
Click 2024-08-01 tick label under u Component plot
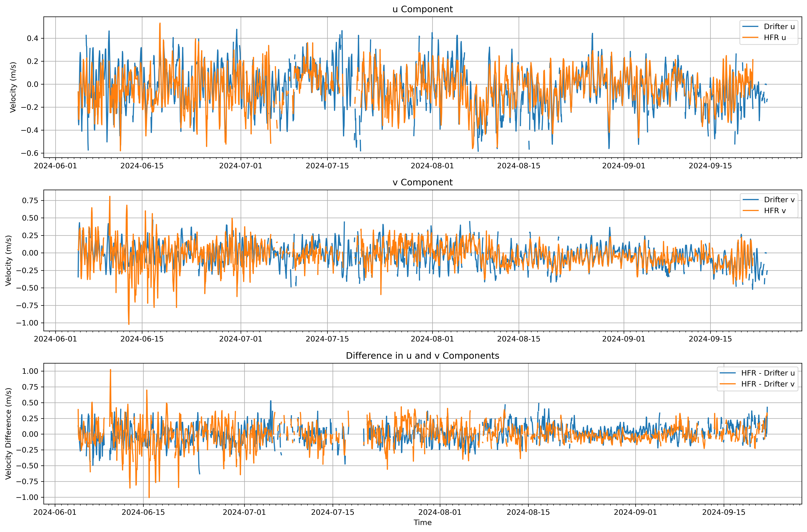pos(432,166)
